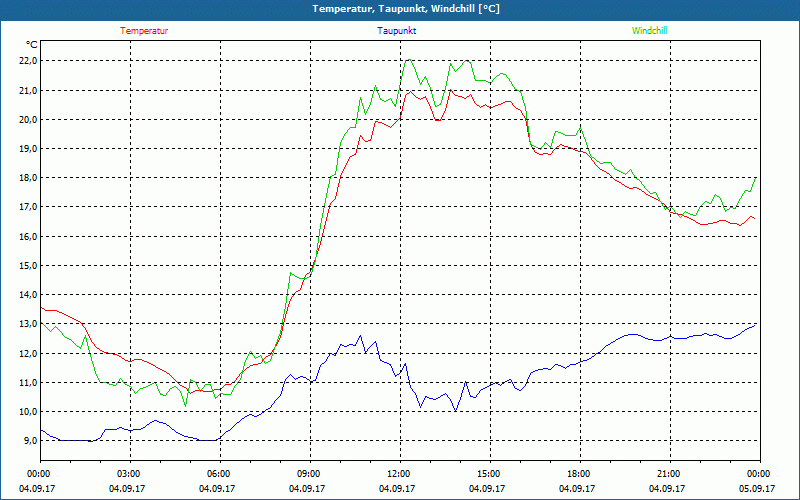Click the 15,0 value on the y-axis
The width and height of the screenshot is (800, 500).
click(26, 266)
